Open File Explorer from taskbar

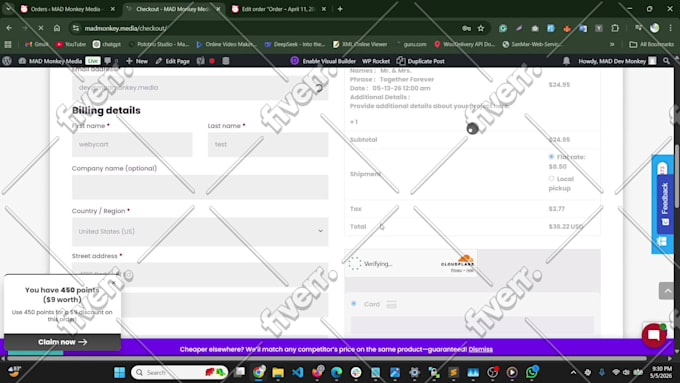[278, 372]
